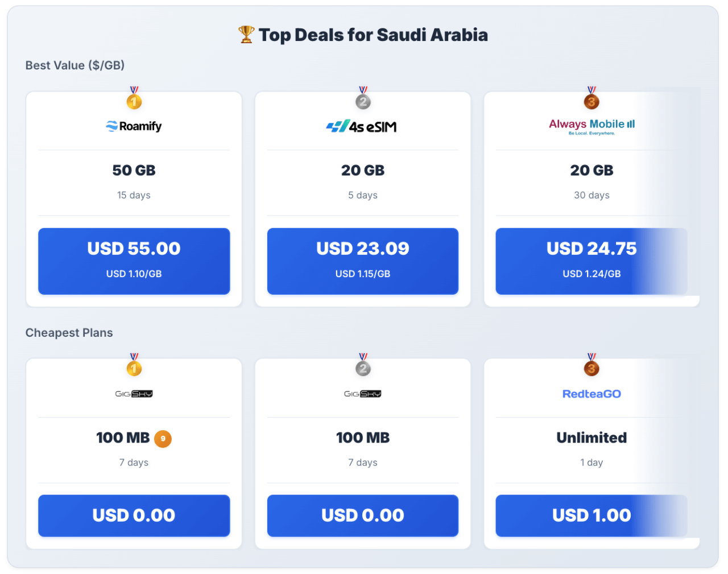Click the Always Mobile logo
The height and width of the screenshot is (574, 728).
[x=591, y=126]
